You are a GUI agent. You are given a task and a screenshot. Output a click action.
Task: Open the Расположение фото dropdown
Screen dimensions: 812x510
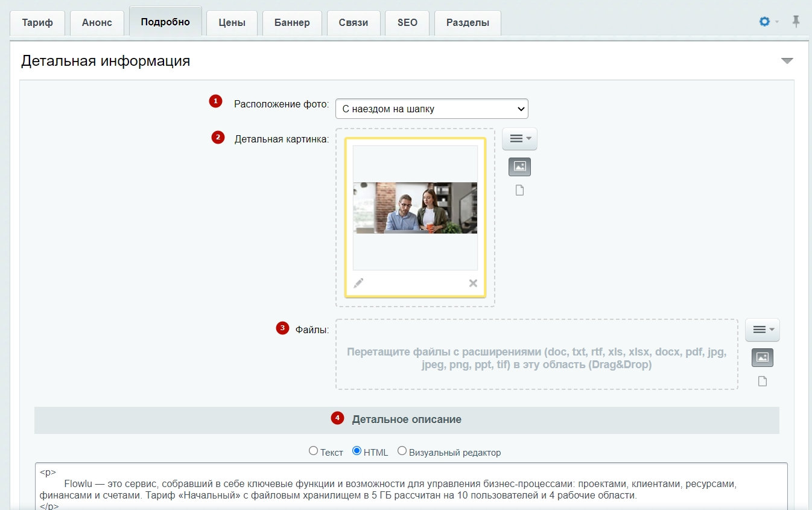point(432,109)
